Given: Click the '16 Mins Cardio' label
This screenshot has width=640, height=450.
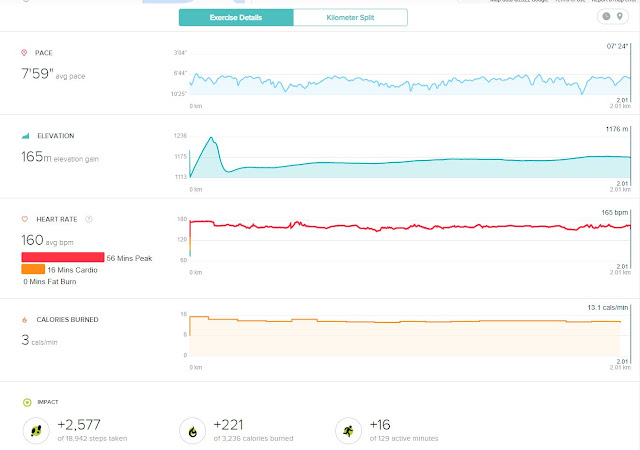Looking at the screenshot, I should pos(72,270).
